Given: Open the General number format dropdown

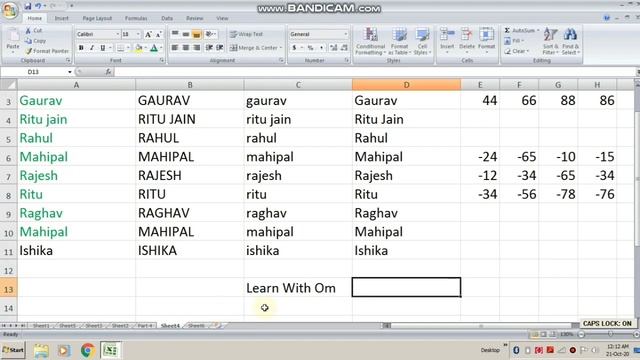Looking at the screenshot, I should point(346,34).
